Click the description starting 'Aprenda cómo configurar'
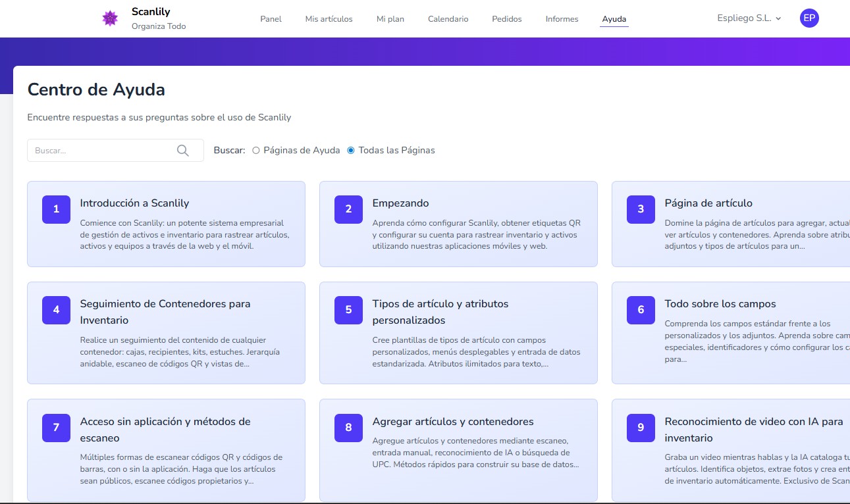This screenshot has height=504, width=850. pos(477,235)
